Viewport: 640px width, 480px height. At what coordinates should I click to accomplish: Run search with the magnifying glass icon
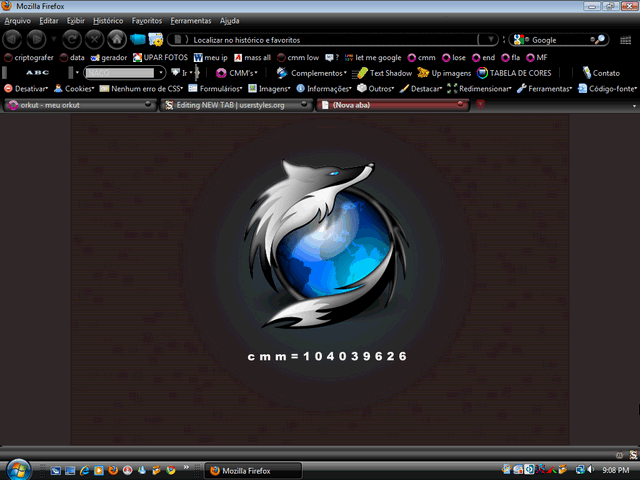click(x=600, y=40)
